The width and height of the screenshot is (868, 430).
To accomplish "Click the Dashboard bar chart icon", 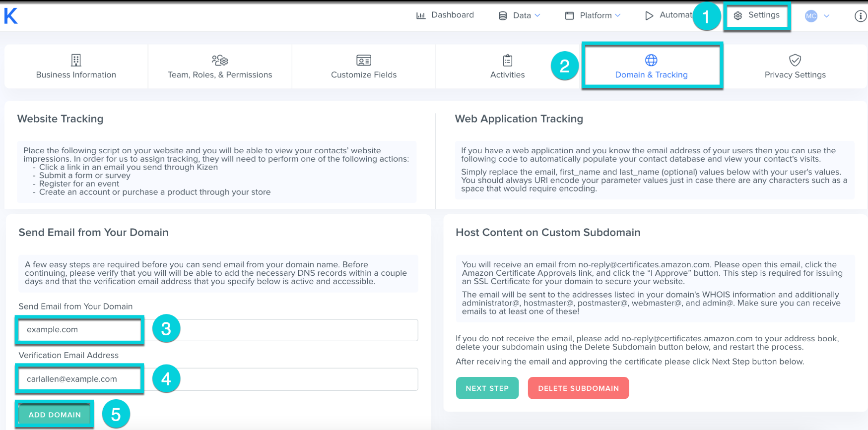I will pos(421,15).
